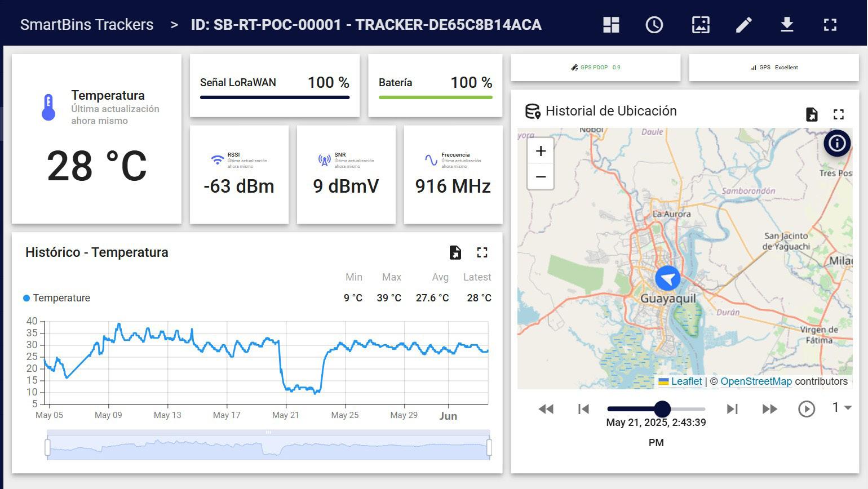Enter edit mode with the pencil icon
Image resolution: width=868 pixels, height=489 pixels.
click(744, 25)
